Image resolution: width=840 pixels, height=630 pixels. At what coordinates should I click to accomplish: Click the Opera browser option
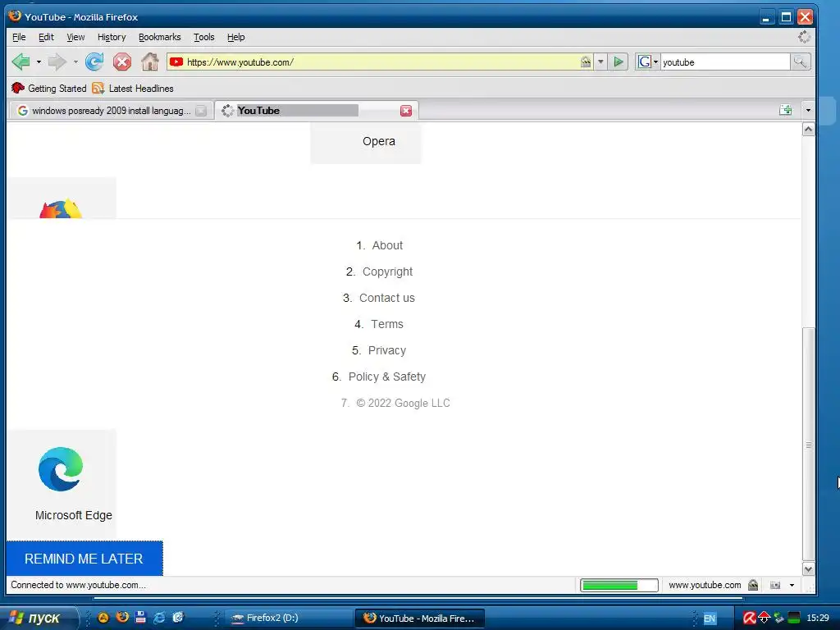click(366, 142)
